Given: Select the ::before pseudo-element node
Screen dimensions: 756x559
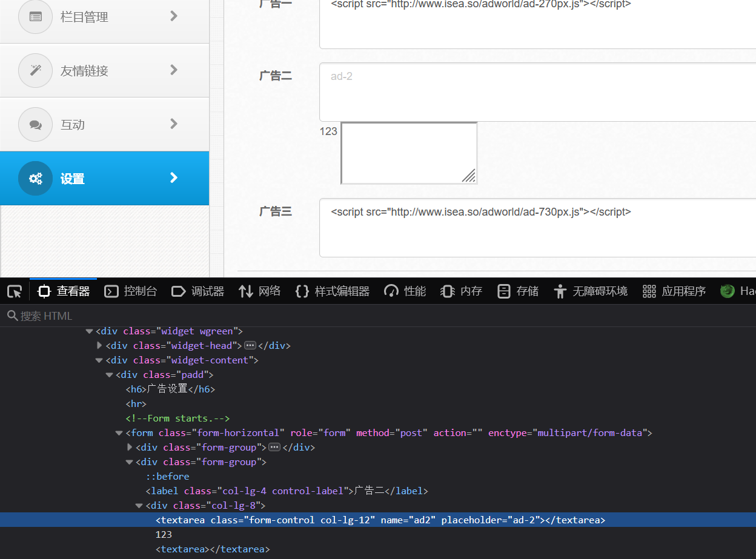Looking at the screenshot, I should [168, 477].
